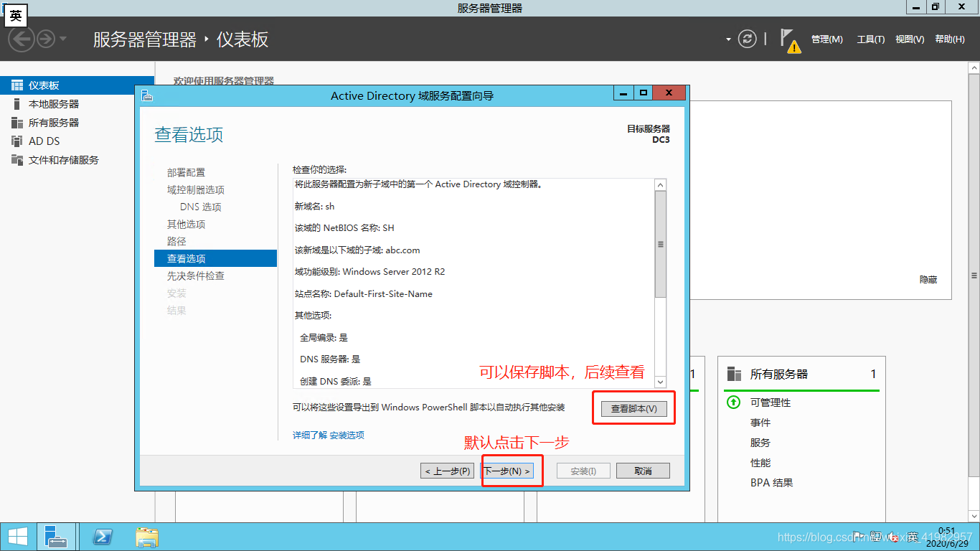
Task: Open the navigation history dropdown arrow
Action: [x=63, y=38]
